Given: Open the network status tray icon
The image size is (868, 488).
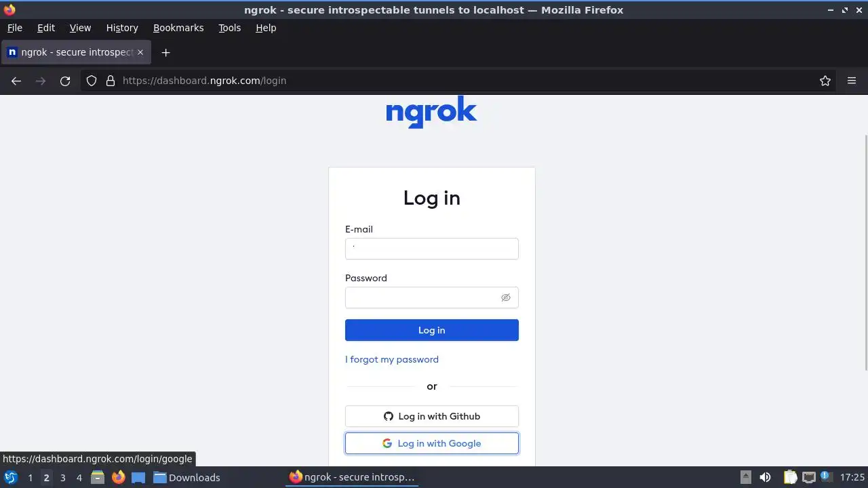Looking at the screenshot, I should (808, 477).
